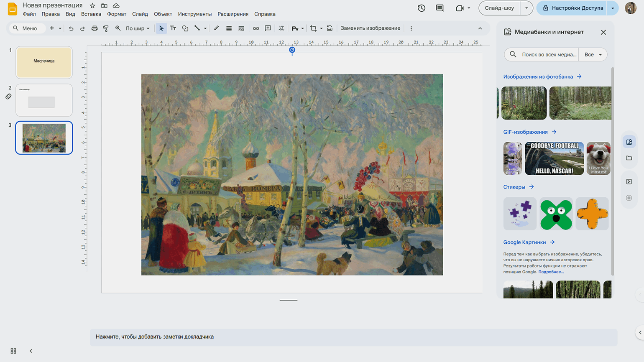
Task: Select the crop image tool
Action: 313,28
